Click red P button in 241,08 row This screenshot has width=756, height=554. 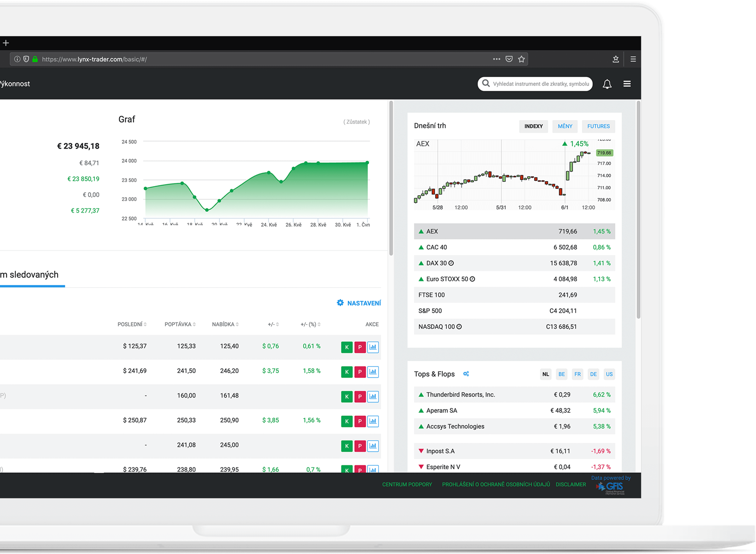[x=360, y=446]
